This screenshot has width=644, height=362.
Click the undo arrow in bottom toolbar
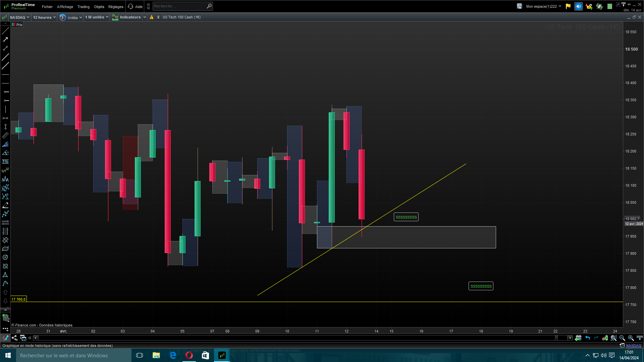[x=588, y=338]
